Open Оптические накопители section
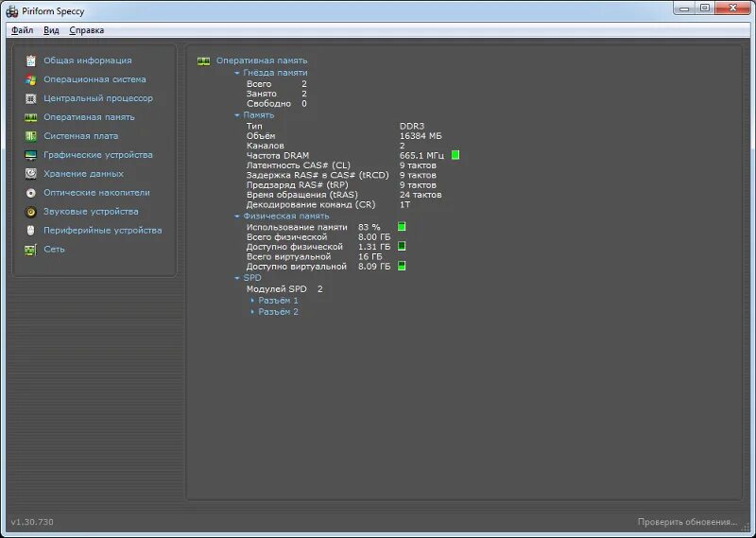This screenshot has width=756, height=538. click(97, 192)
